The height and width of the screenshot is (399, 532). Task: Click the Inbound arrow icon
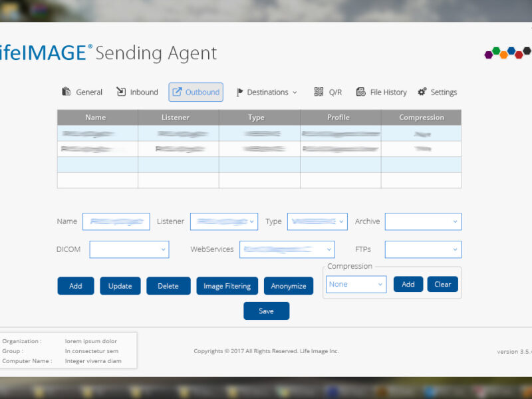pyautogui.click(x=121, y=92)
